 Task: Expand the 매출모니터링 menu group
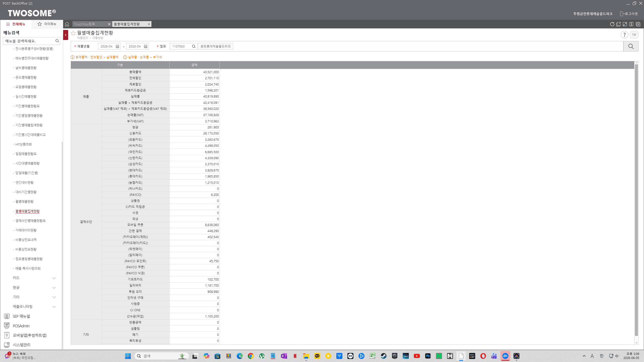[x=34, y=306]
